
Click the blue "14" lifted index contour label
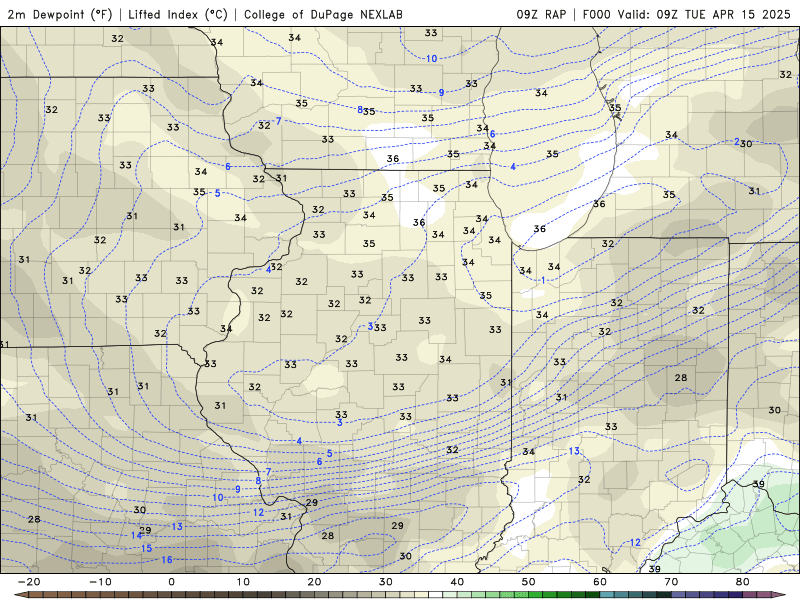click(x=136, y=535)
